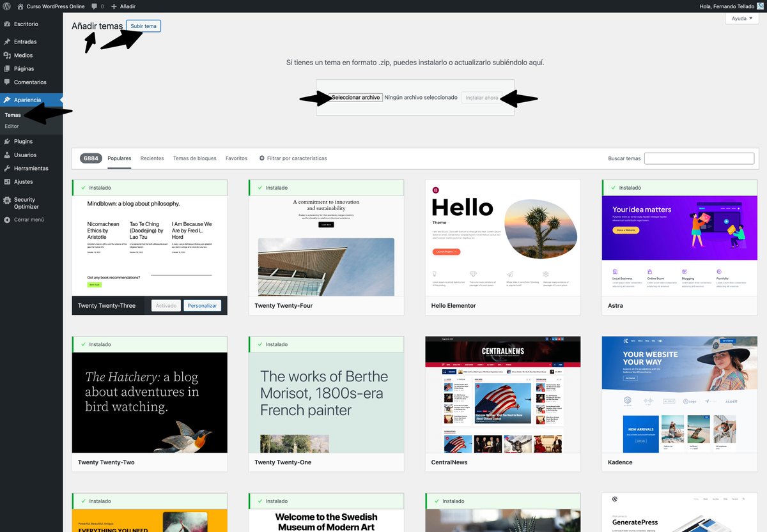Select the Plugins plugin icon in sidebar
Screen dimensions: 767x532
click(8, 141)
